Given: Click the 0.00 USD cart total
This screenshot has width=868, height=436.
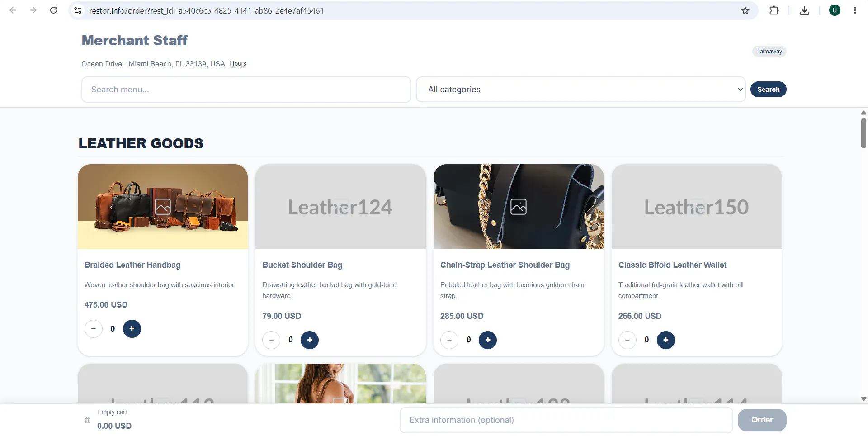Looking at the screenshot, I should (114, 426).
